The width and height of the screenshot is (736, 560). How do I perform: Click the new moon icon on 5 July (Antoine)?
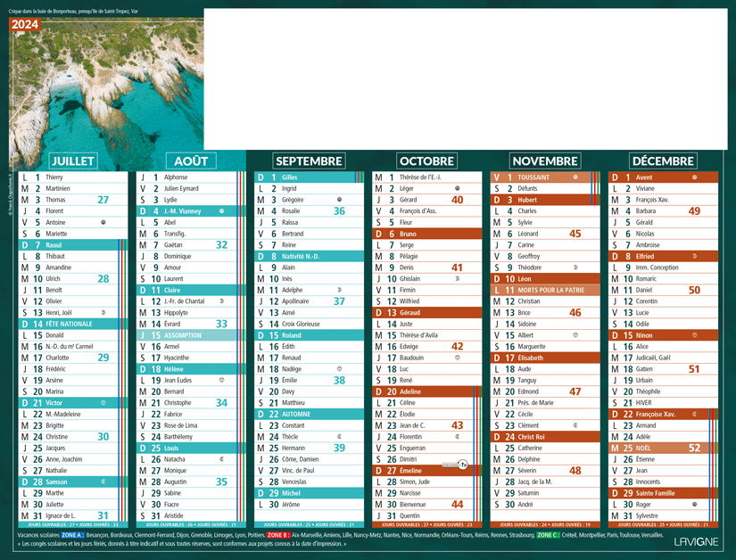(104, 222)
